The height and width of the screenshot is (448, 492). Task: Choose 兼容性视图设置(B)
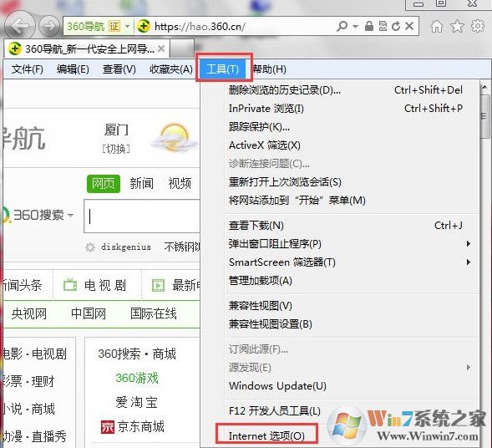point(340,324)
